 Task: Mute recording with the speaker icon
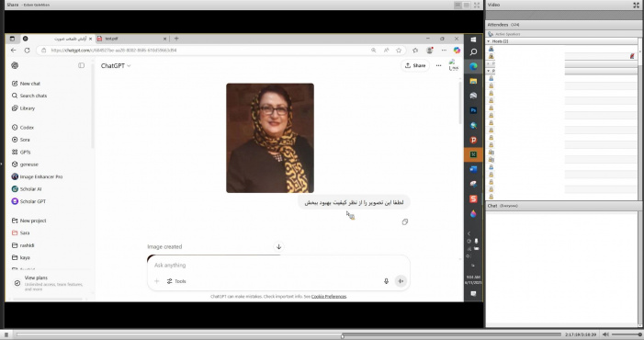coord(605,334)
